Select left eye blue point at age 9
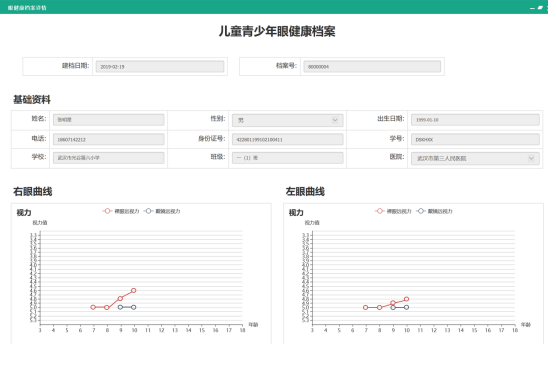The width and height of the screenshot is (557, 367). pos(393,308)
